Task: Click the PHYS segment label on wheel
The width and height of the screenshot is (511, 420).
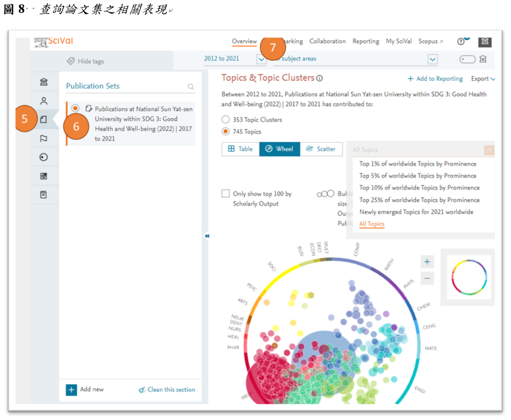Action: (x=409, y=284)
